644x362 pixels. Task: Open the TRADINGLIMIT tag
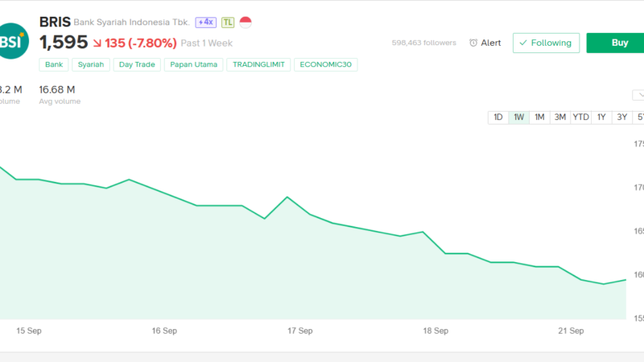[258, 64]
